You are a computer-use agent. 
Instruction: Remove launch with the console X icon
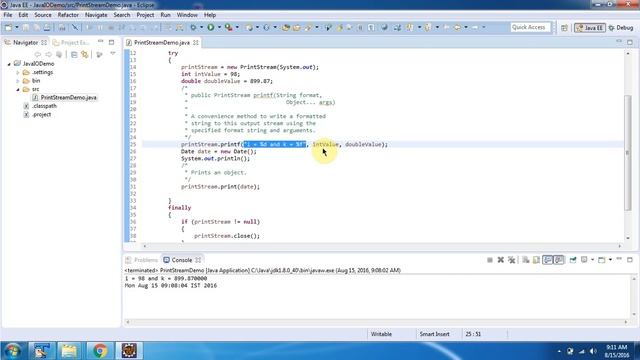(500, 260)
